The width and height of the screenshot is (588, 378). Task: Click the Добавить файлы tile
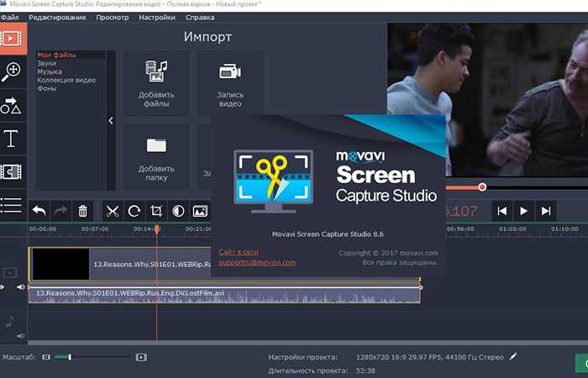pyautogui.click(x=156, y=83)
